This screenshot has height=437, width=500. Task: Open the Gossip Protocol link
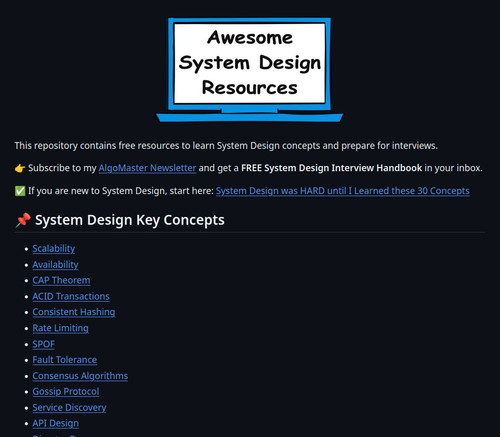pyautogui.click(x=66, y=392)
